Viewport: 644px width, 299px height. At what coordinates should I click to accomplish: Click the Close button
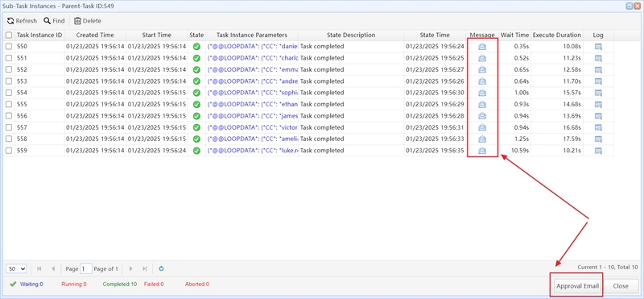pos(621,286)
